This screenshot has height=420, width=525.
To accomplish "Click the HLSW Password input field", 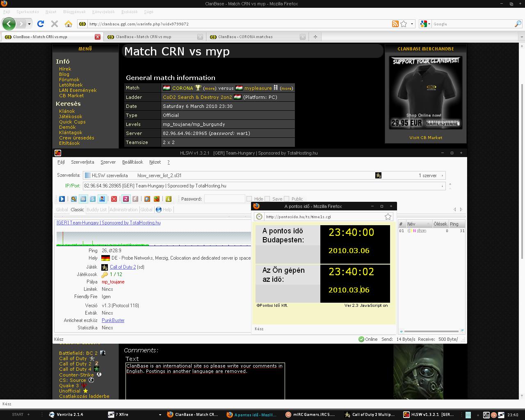I will click(x=224, y=199).
